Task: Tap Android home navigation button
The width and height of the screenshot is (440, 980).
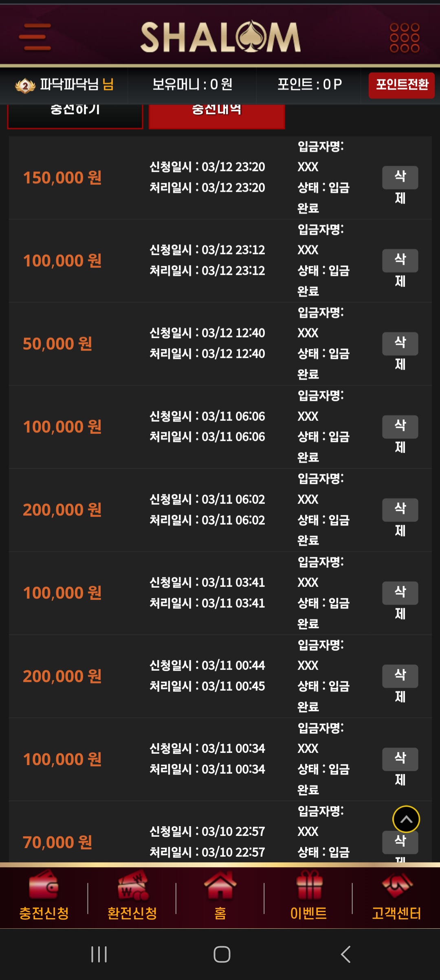Action: click(x=222, y=954)
